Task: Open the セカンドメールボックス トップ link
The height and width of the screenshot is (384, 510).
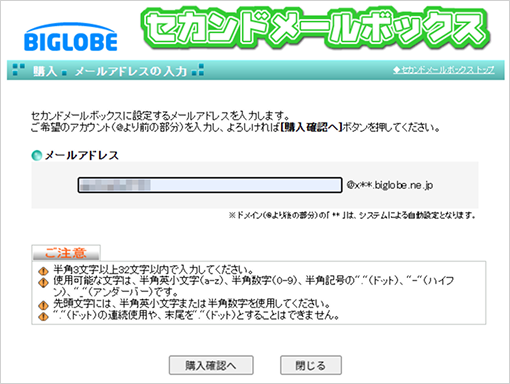Action: [444, 70]
